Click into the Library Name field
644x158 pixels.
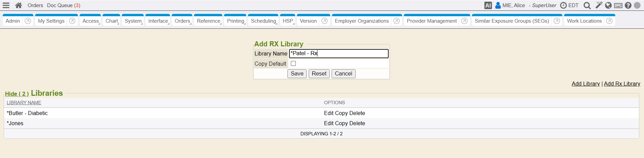[x=338, y=53]
